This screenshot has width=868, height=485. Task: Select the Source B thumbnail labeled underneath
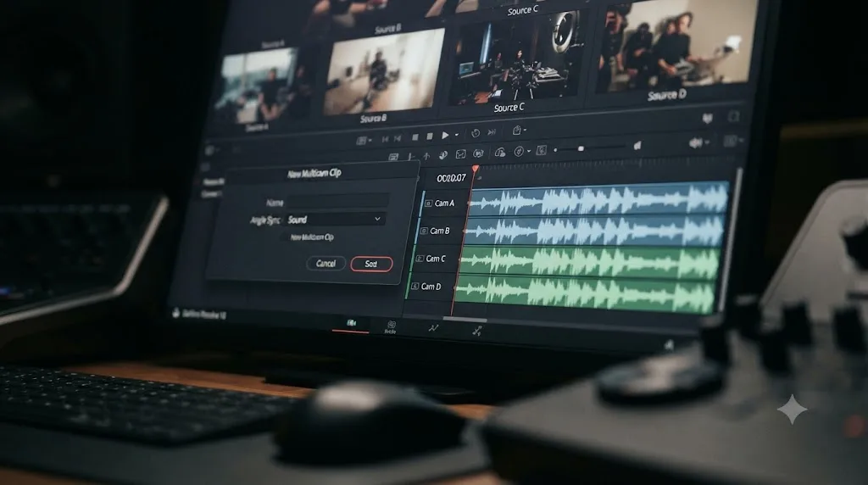tap(384, 71)
